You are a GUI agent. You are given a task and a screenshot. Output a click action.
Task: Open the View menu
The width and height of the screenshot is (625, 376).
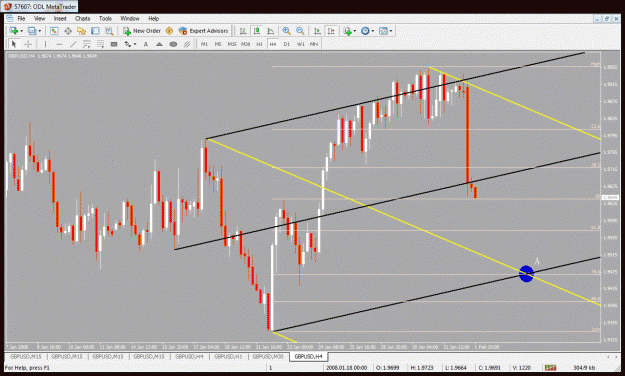(39, 18)
